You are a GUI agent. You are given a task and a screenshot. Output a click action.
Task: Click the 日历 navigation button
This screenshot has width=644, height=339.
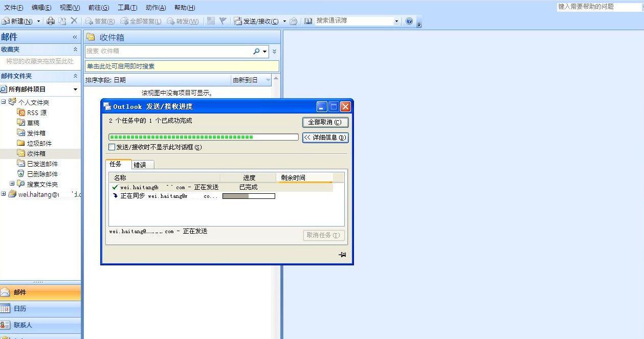pos(20,309)
